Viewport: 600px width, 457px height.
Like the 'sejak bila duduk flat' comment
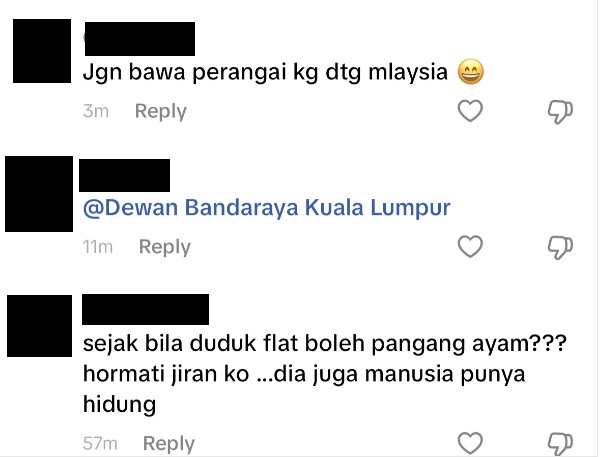(x=470, y=444)
